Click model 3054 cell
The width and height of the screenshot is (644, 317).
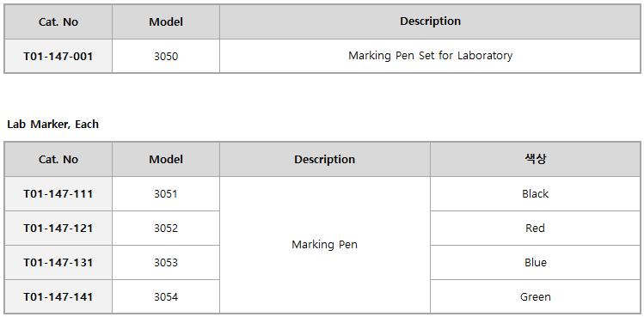coord(166,297)
